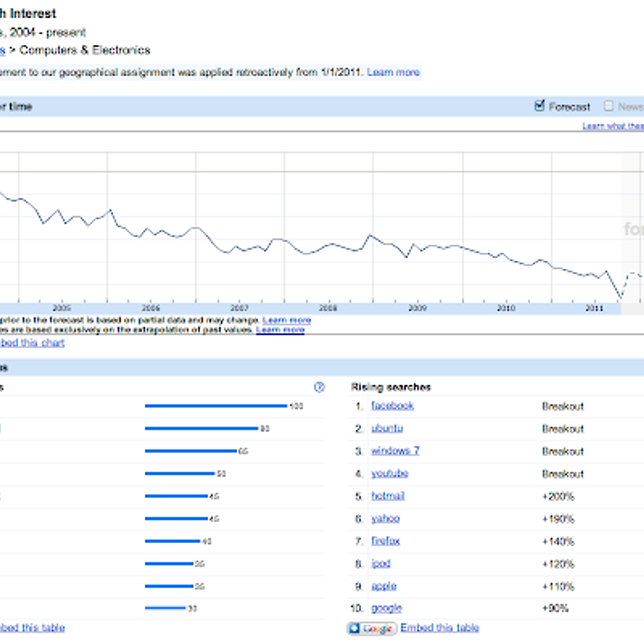644x644 pixels.
Task: Click Breakout value next to youtube
Action: pos(563,474)
